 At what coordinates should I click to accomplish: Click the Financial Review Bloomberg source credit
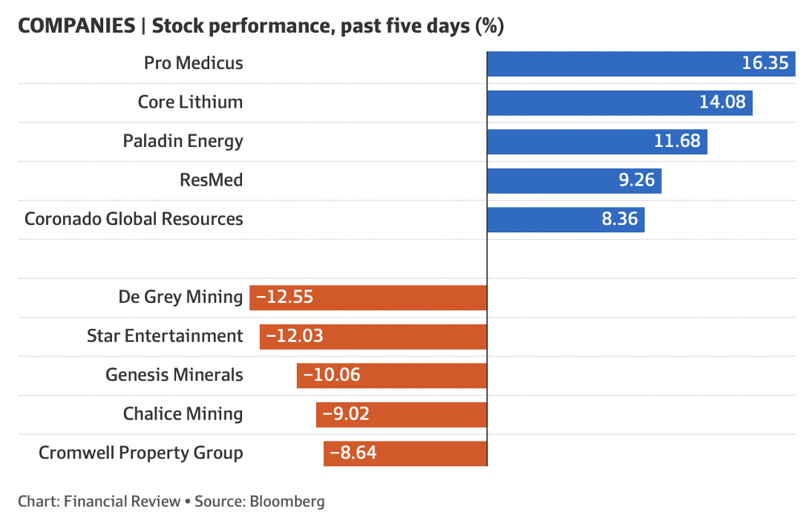[171, 501]
